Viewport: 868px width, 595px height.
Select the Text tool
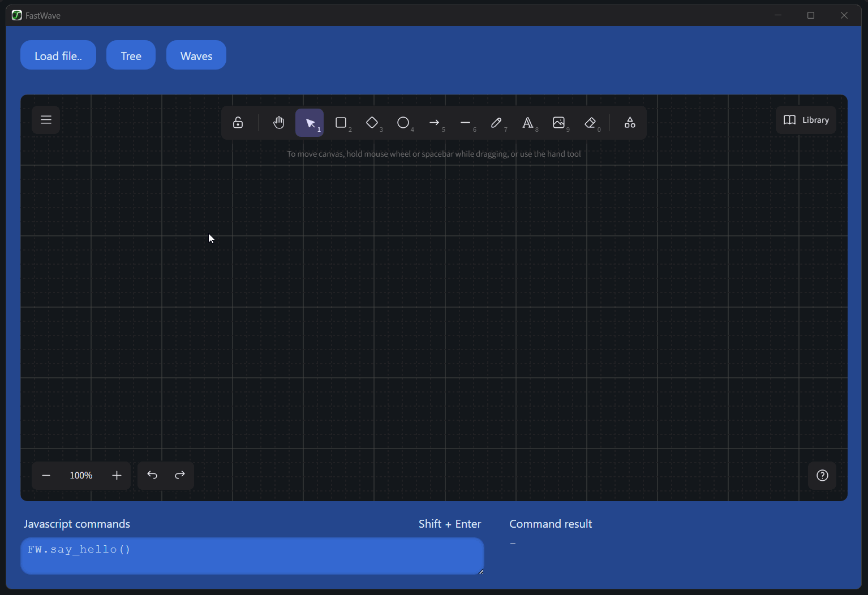(x=527, y=123)
